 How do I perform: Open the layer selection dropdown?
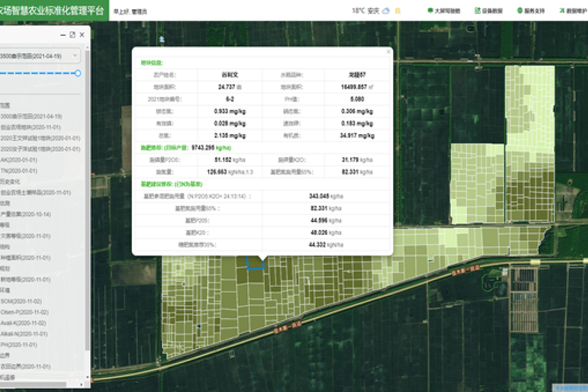pyautogui.click(x=74, y=56)
